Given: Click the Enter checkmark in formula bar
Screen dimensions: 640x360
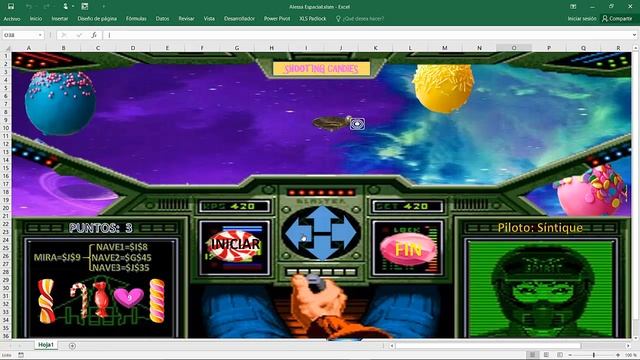Looking at the screenshot, I should (79, 35).
